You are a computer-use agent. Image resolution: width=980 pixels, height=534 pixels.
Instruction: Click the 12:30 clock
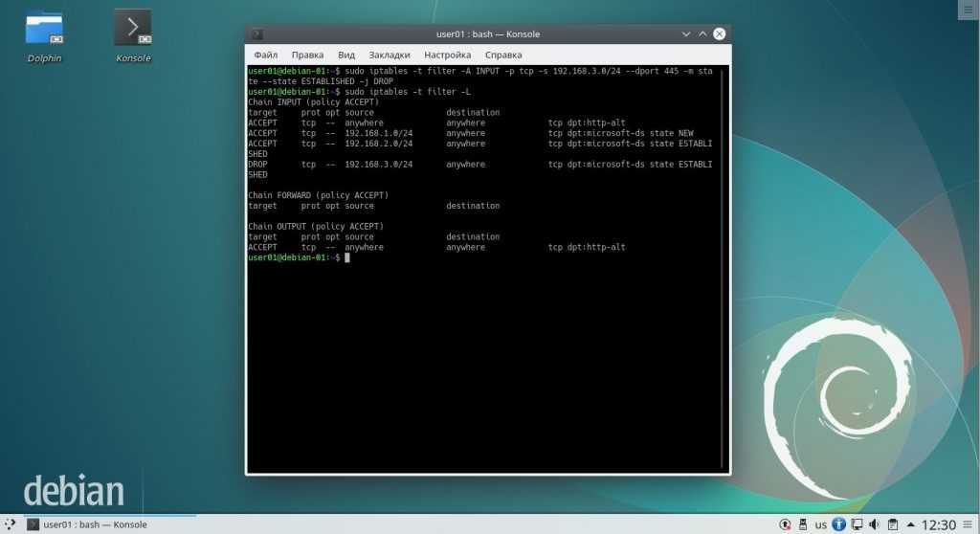click(939, 524)
